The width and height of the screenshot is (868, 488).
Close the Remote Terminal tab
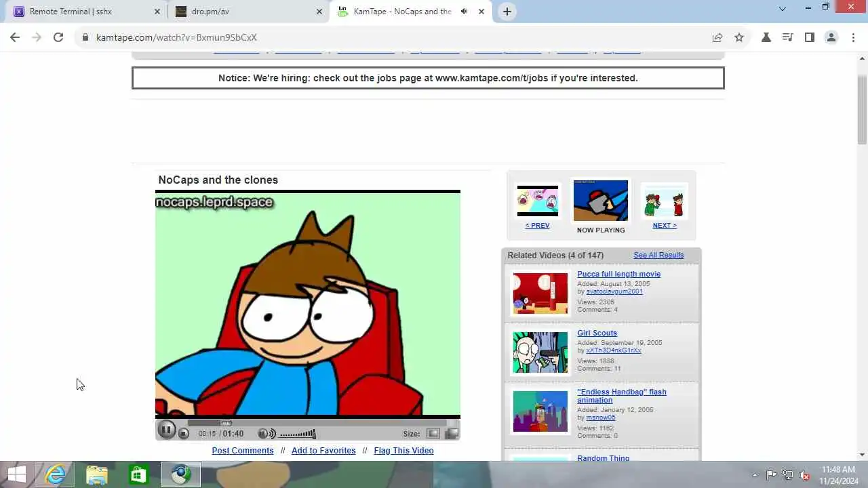click(x=157, y=12)
